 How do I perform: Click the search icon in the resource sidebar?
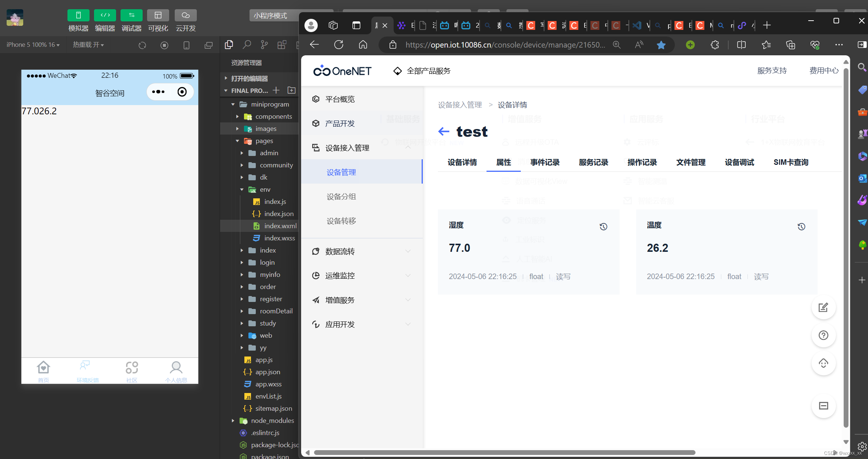tap(247, 45)
